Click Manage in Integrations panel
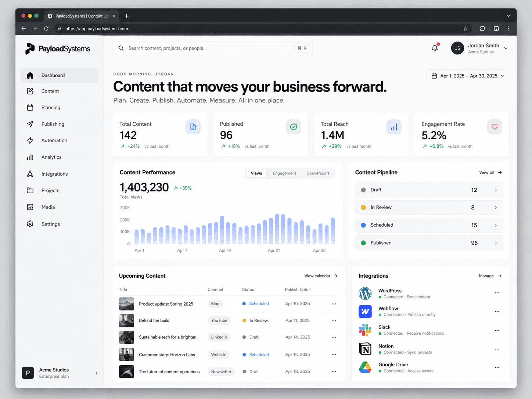The image size is (532, 399). point(490,276)
